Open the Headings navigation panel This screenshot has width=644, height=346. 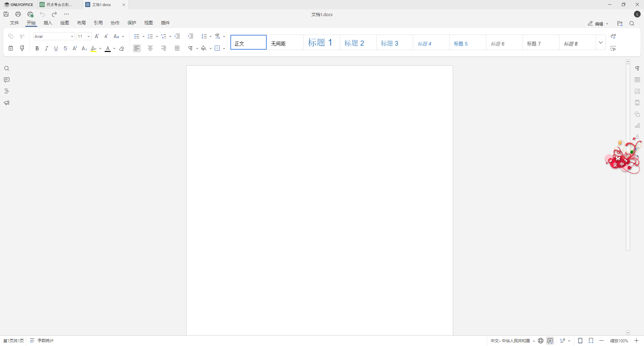tap(7, 91)
